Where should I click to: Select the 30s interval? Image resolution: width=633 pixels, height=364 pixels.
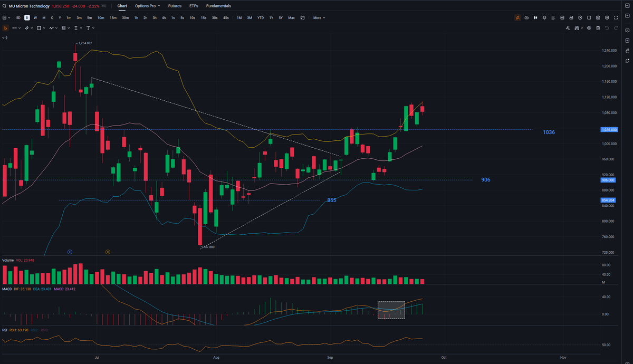[x=215, y=17]
